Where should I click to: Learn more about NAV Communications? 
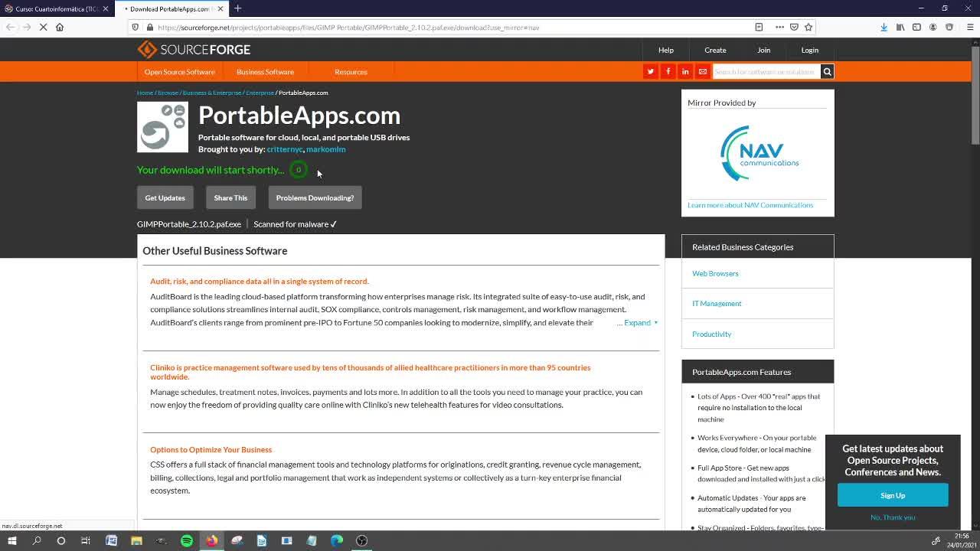pos(750,205)
